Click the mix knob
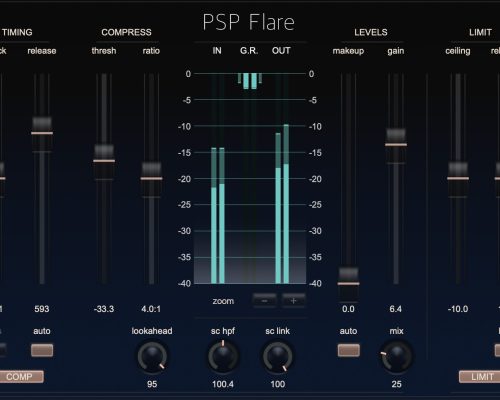Screen dimensions: 500x400 pos(396,357)
